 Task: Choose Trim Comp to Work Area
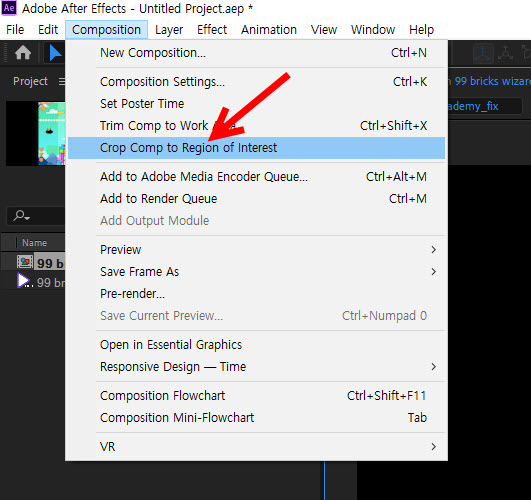point(256,126)
